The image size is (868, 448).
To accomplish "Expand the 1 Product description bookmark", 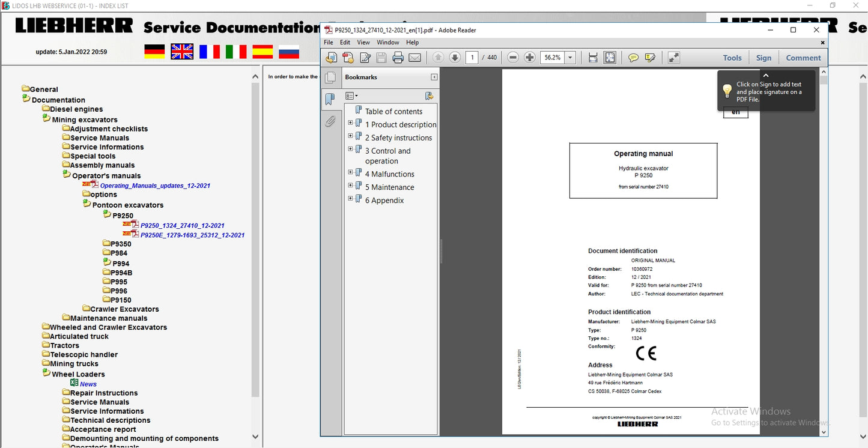I will coord(350,123).
